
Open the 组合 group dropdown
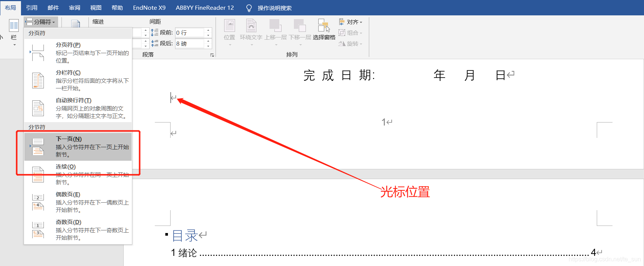350,33
